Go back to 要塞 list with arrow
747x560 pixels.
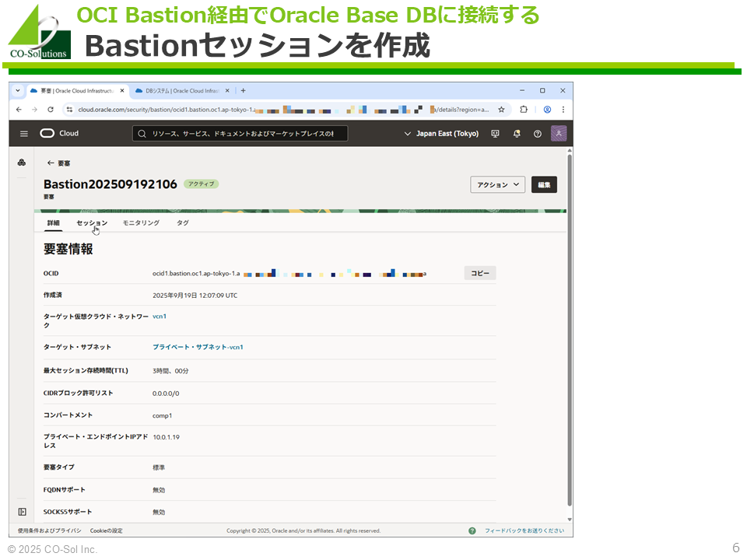click(51, 163)
